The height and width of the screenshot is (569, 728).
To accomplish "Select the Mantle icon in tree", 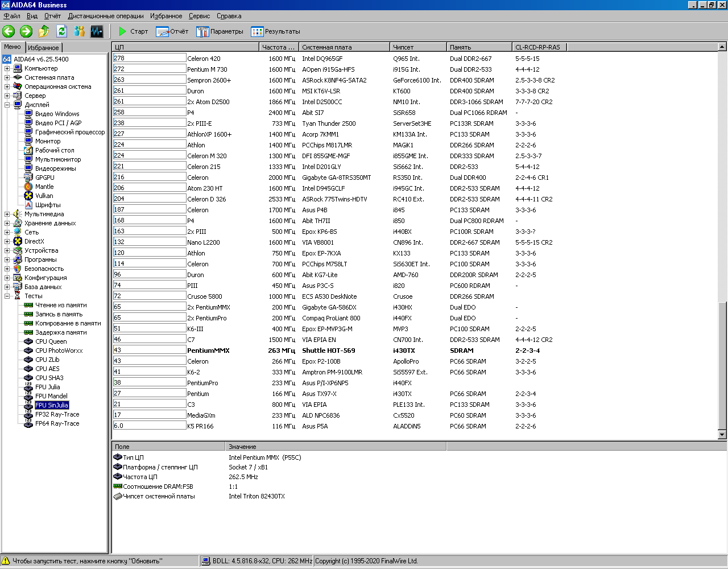I will click(x=28, y=187).
